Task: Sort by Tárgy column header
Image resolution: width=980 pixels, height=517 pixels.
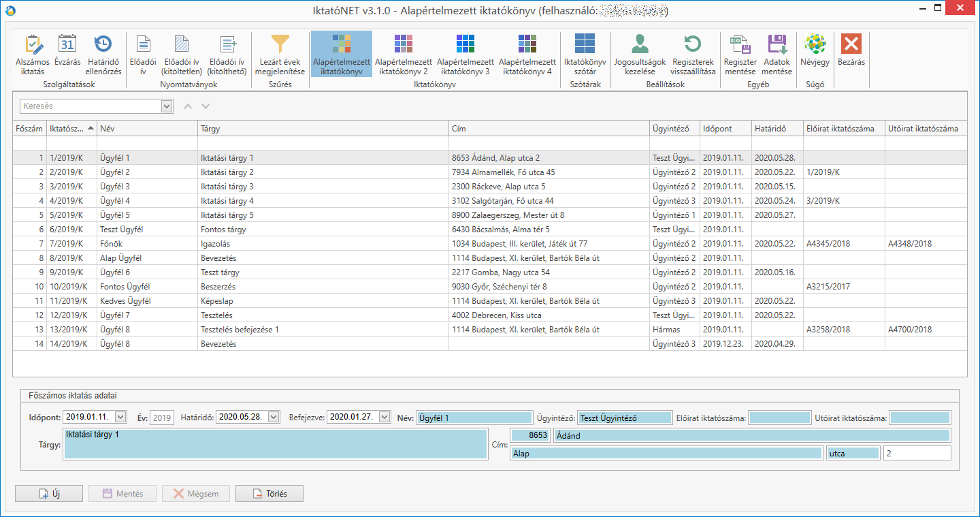Action: (323, 128)
